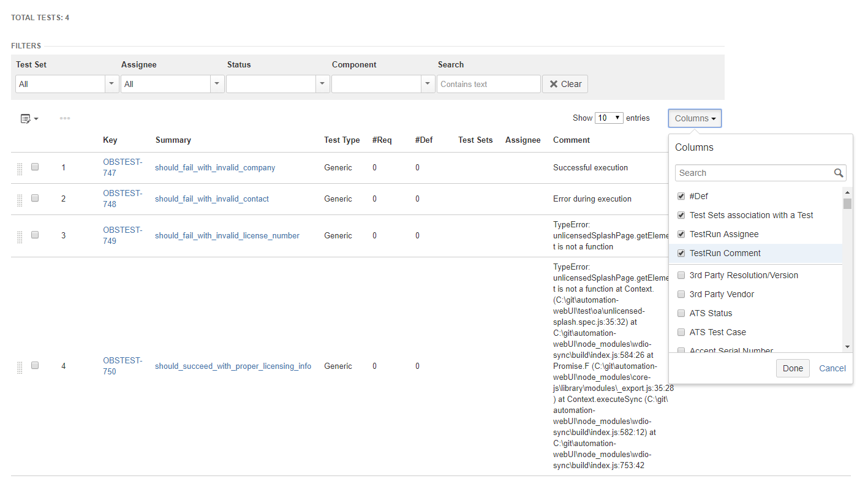
Task: Uncheck the #Def column option
Action: [x=681, y=195]
